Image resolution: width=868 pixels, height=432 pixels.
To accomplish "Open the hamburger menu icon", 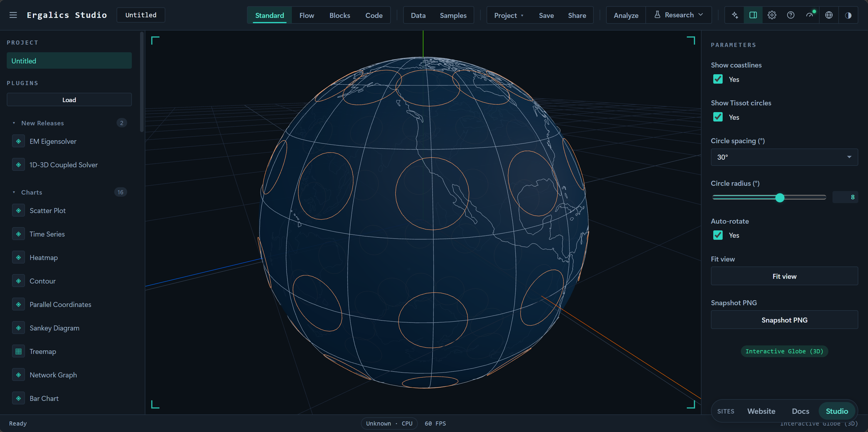I will [13, 15].
